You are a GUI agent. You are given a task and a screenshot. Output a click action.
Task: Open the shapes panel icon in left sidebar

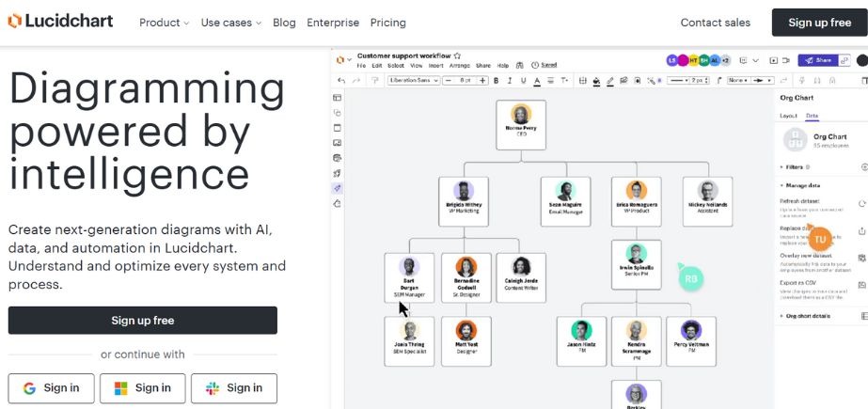tap(337, 113)
